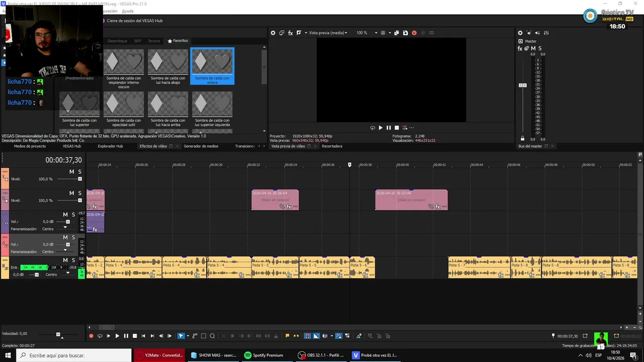Pause timeline playback in the bottom transport
The width and height of the screenshot is (644, 362).
(x=126, y=336)
